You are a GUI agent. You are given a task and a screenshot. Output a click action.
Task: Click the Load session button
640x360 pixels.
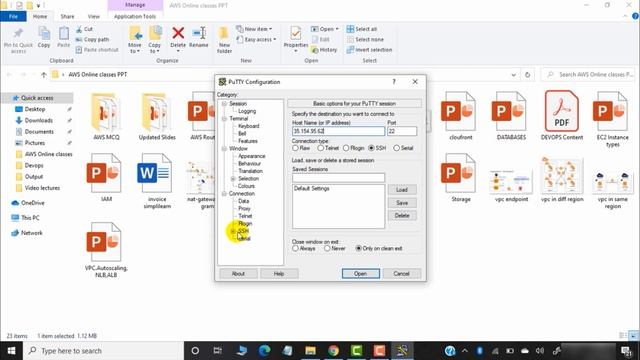(402, 190)
